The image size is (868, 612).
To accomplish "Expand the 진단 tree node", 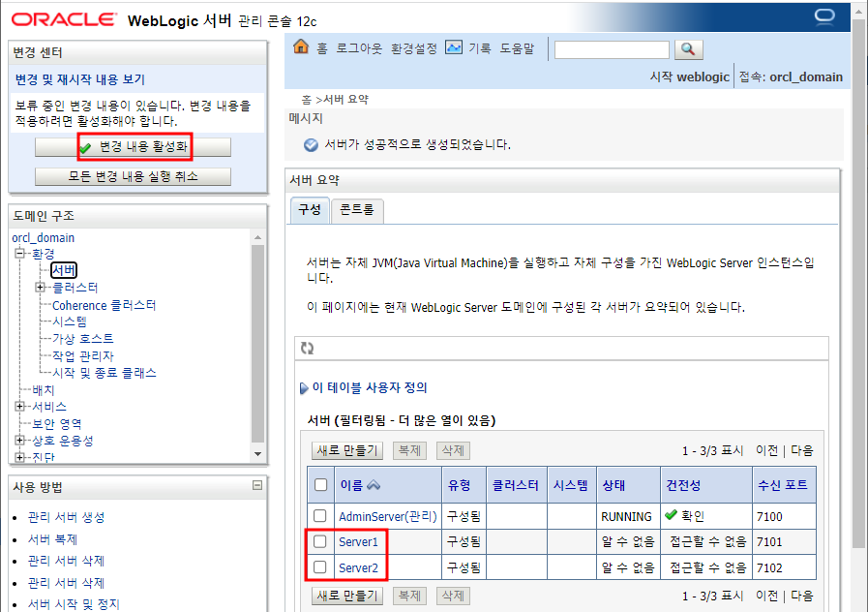I will point(20,457).
